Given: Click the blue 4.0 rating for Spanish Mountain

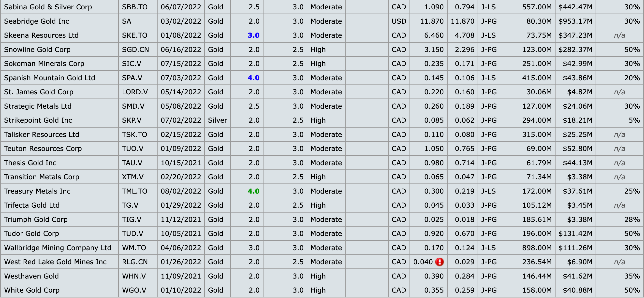Looking at the screenshot, I should point(253,78).
